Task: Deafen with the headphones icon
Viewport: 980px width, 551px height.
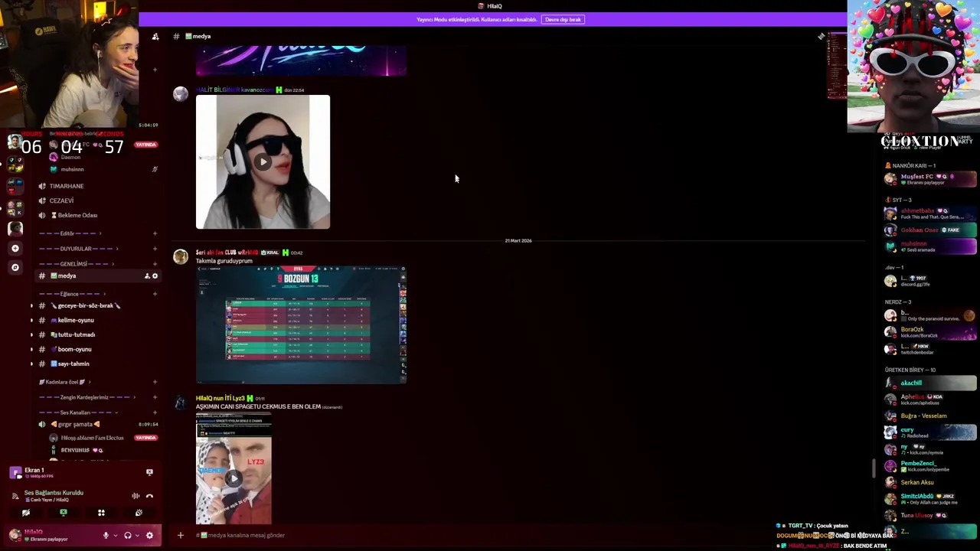Action: point(128,536)
